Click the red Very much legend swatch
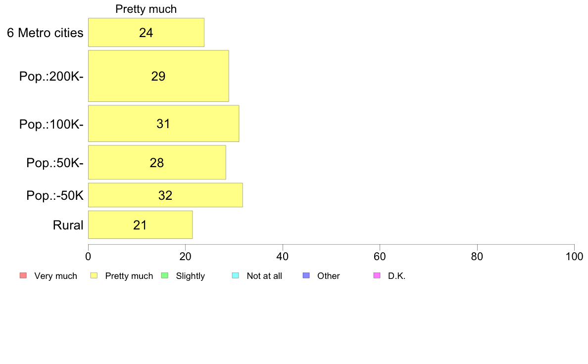 pyautogui.click(x=23, y=275)
